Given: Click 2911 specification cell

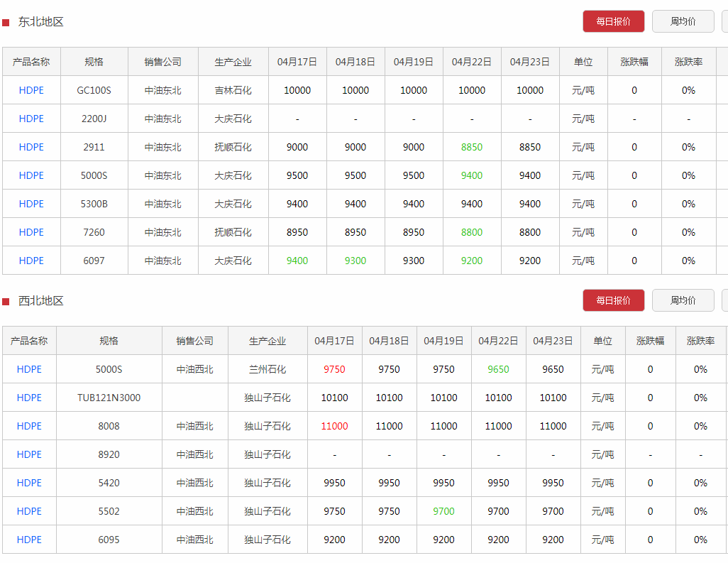Looking at the screenshot, I should tap(94, 147).
